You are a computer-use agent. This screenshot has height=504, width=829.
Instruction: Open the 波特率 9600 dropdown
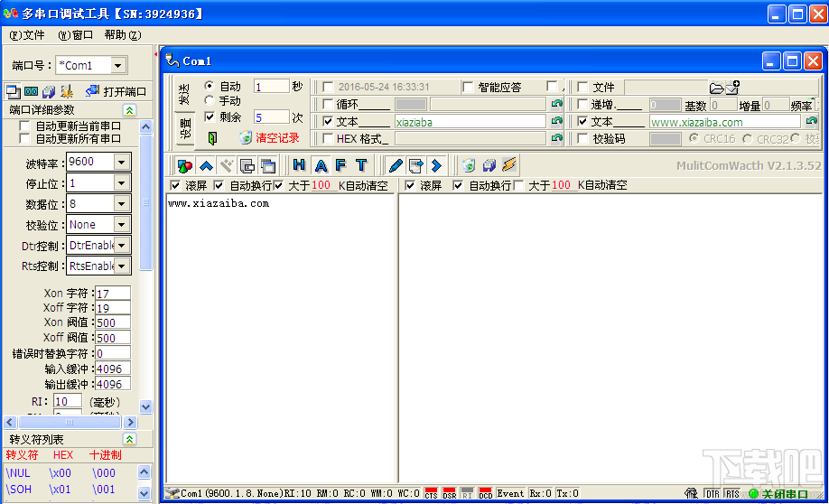coord(122,162)
